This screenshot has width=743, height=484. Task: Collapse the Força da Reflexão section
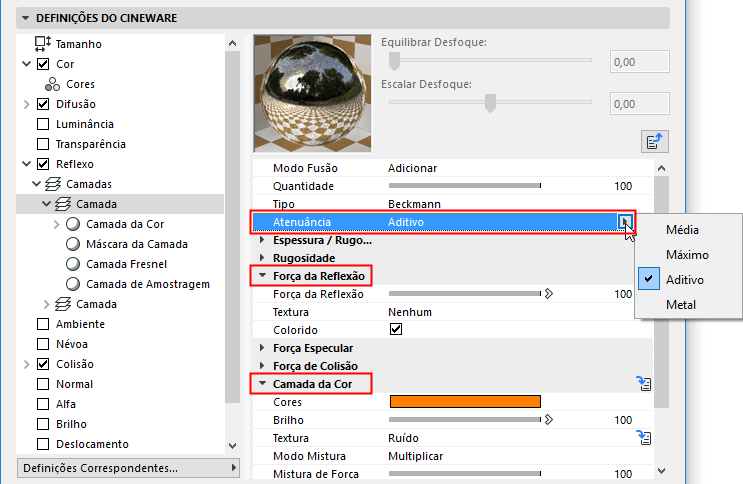(x=263, y=275)
